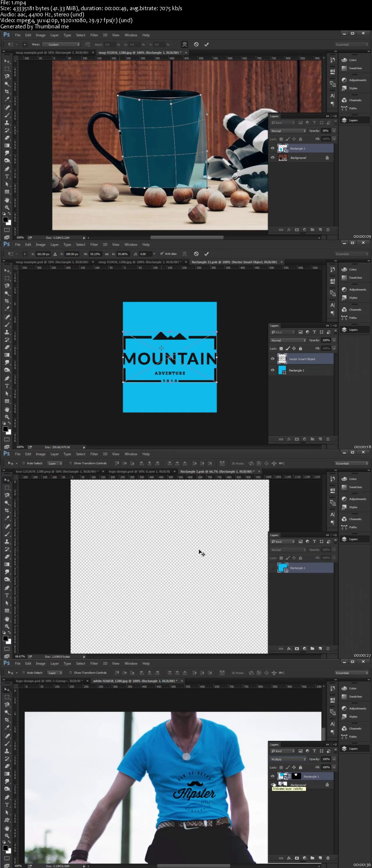Open layer fx styles in Mountain logo frame
The height and width of the screenshot is (868, 372).
[289, 439]
